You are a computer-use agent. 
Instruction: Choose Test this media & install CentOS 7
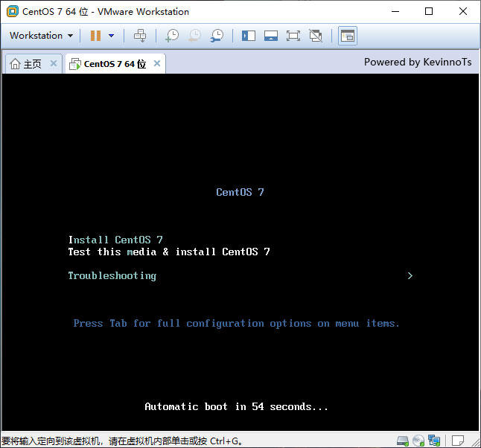click(169, 252)
